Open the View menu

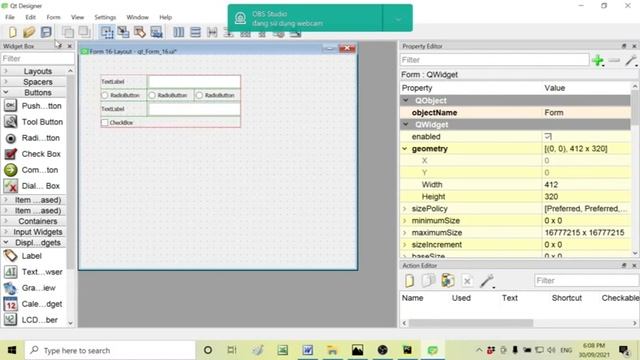click(x=77, y=17)
